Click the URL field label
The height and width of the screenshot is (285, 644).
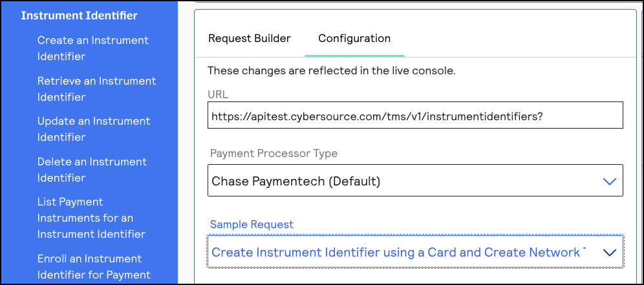coord(218,94)
